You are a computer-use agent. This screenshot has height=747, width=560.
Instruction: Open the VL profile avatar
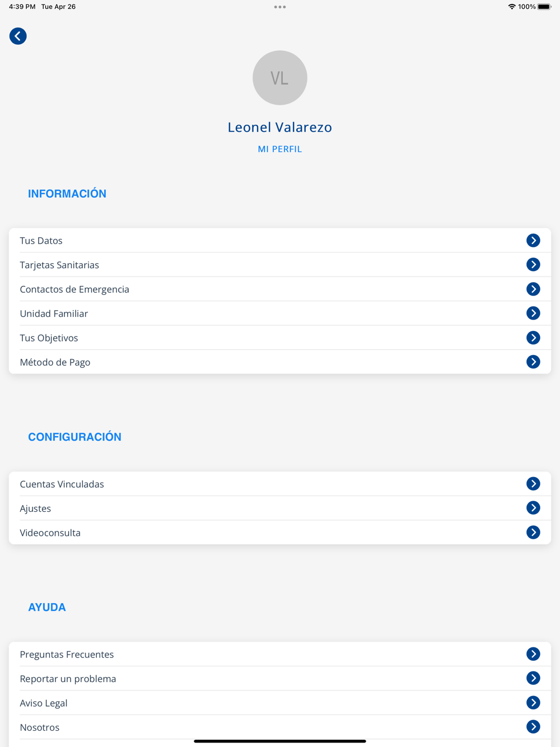pos(280,78)
